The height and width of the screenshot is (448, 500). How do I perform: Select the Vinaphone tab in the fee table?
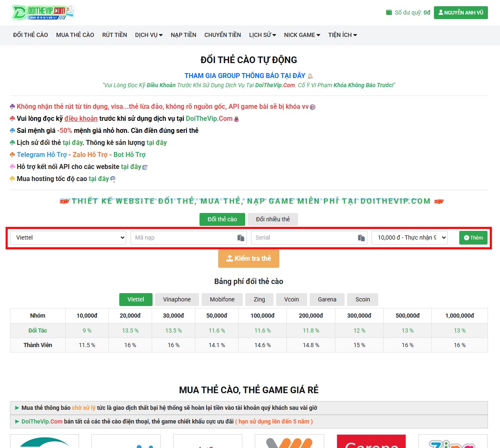click(x=177, y=299)
